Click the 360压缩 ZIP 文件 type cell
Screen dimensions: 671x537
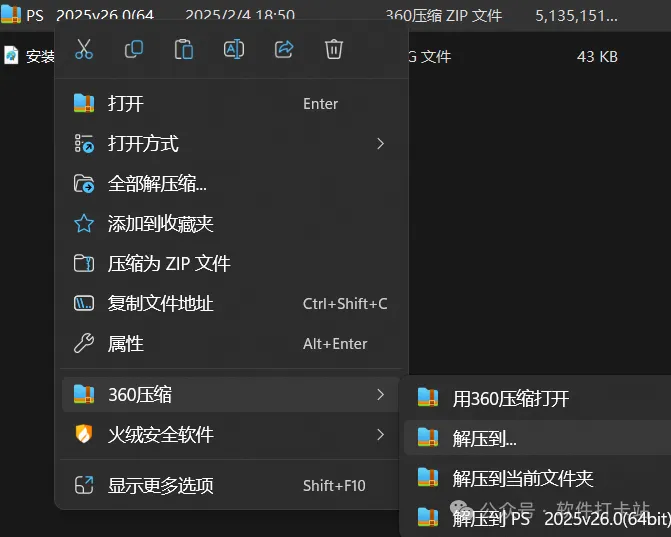[x=444, y=16]
